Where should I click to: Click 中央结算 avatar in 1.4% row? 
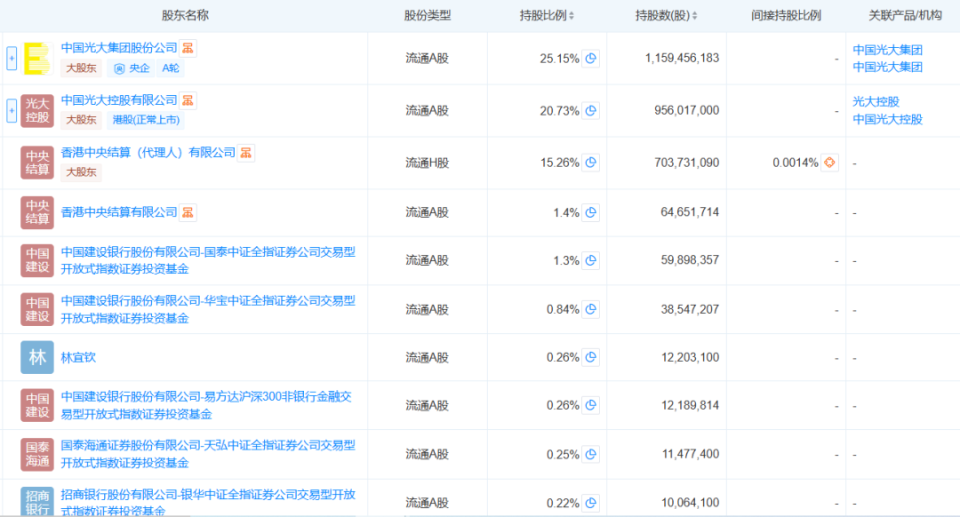(37, 212)
